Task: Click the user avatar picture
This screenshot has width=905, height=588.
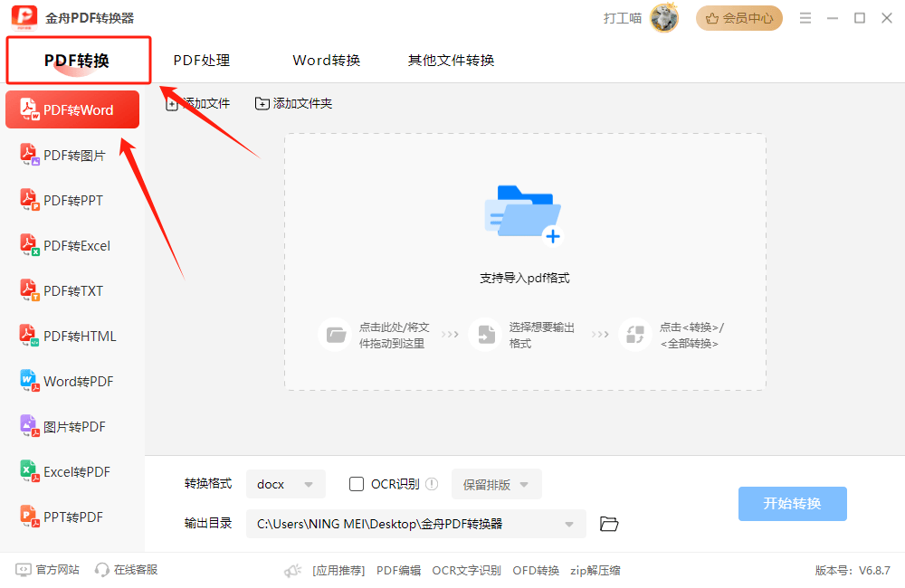Action: (664, 18)
